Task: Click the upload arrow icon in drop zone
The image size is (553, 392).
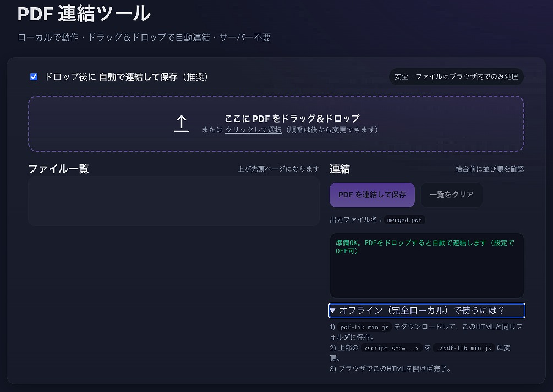Action: pyautogui.click(x=182, y=124)
